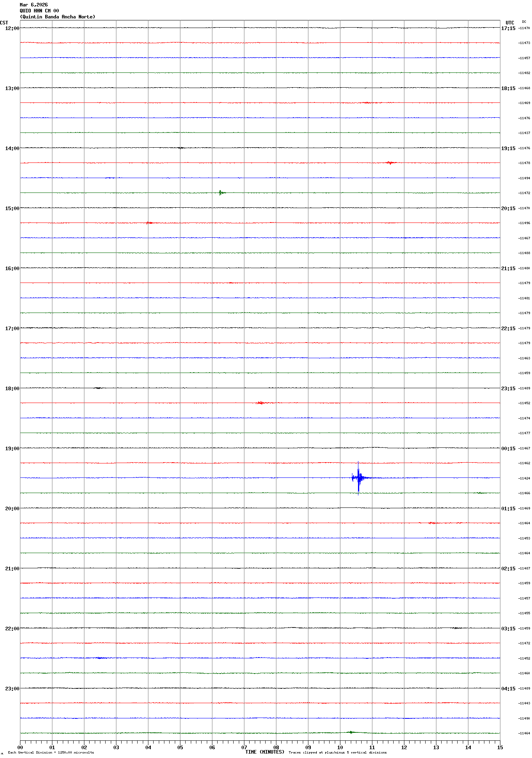Select the 12:00 CST time label
This screenshot has height=758, width=532.
(x=12, y=28)
